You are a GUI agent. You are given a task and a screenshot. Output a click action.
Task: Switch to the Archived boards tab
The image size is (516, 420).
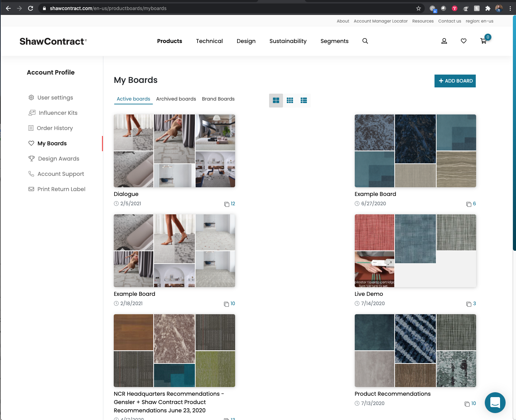pos(176,99)
